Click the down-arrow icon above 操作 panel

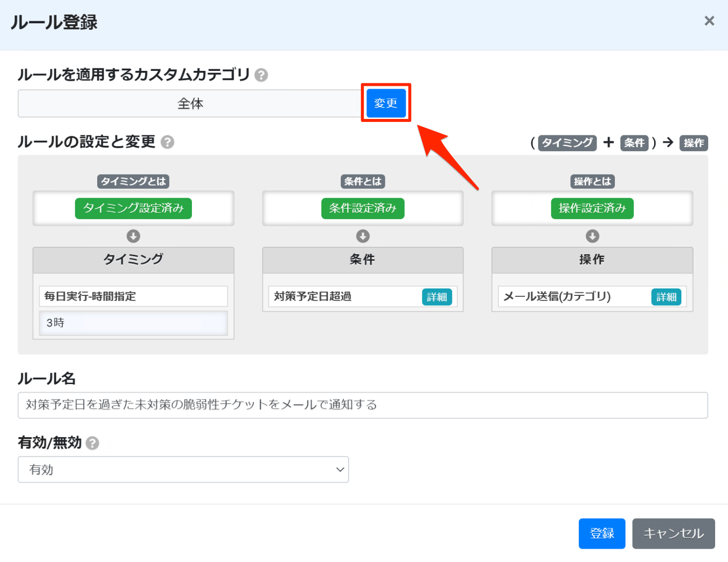[592, 236]
